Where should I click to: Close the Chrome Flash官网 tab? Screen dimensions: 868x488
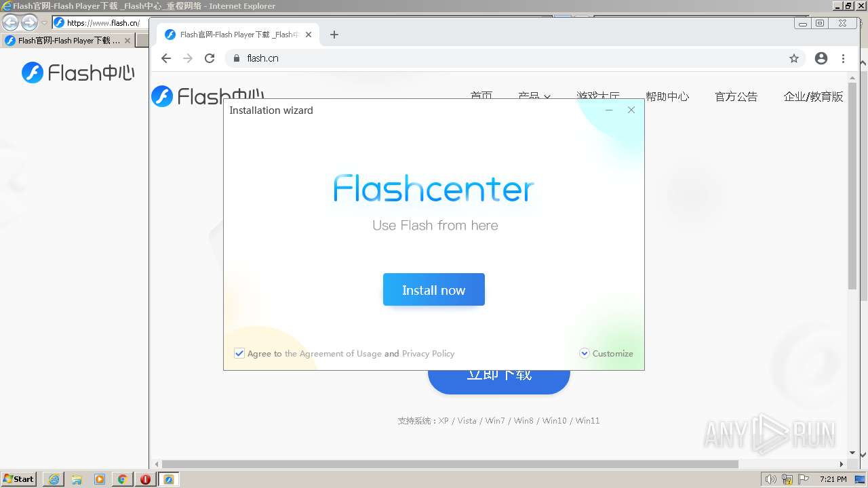[309, 35]
